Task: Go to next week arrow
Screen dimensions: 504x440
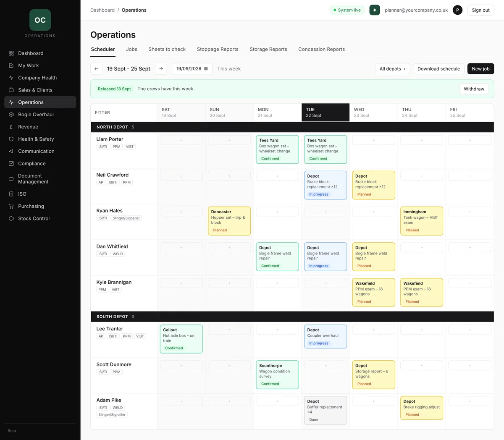Action: (161, 68)
